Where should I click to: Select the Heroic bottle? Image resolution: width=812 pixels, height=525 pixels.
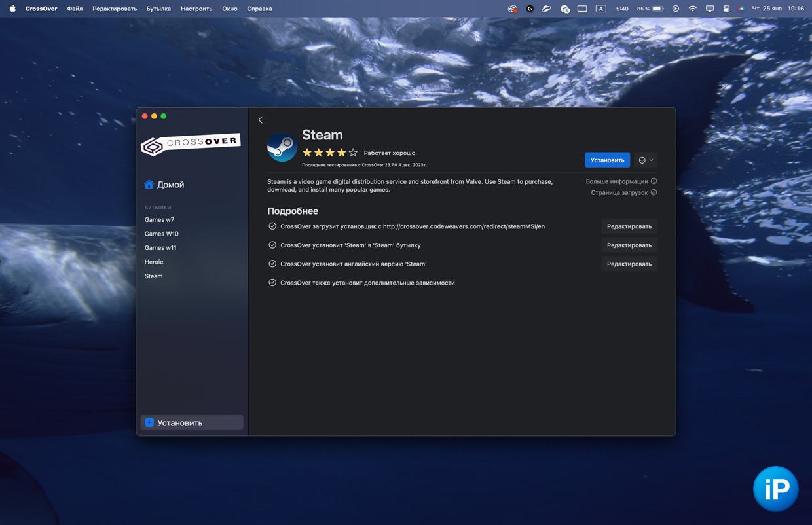[x=154, y=262]
